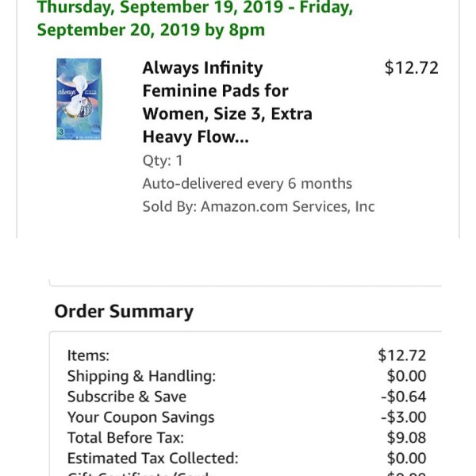This screenshot has width=476, height=476.
Task: Click the Shipping & Handling $0.00 amount
Action: pyautogui.click(x=406, y=376)
